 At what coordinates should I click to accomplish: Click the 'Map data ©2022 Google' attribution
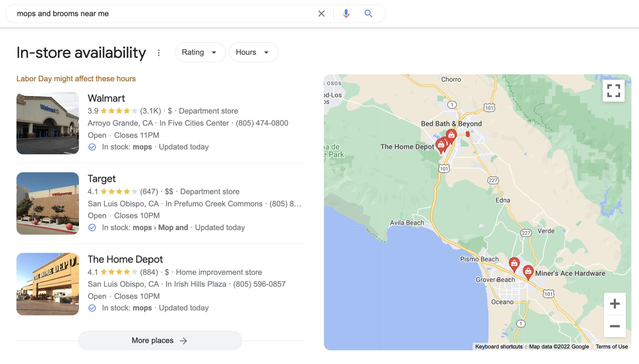tap(559, 346)
